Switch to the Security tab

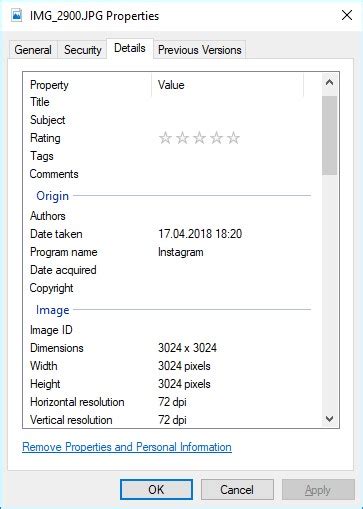click(x=82, y=50)
